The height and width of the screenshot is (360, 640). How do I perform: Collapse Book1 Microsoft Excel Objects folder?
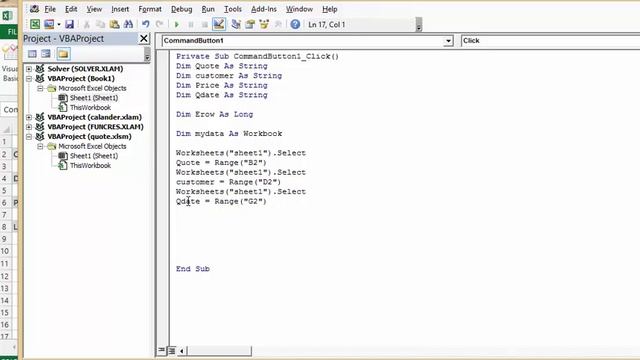(40, 88)
